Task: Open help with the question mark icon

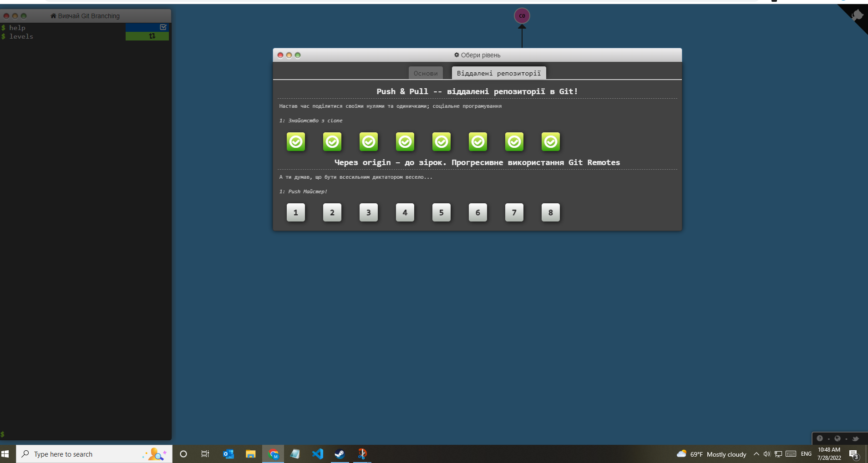Action: tap(820, 438)
